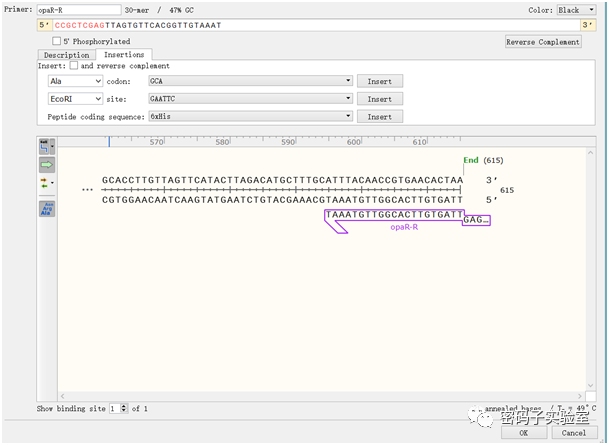Open the Ala amino acid dropdown
Screen dimensions: 609x445
[x=75, y=81]
